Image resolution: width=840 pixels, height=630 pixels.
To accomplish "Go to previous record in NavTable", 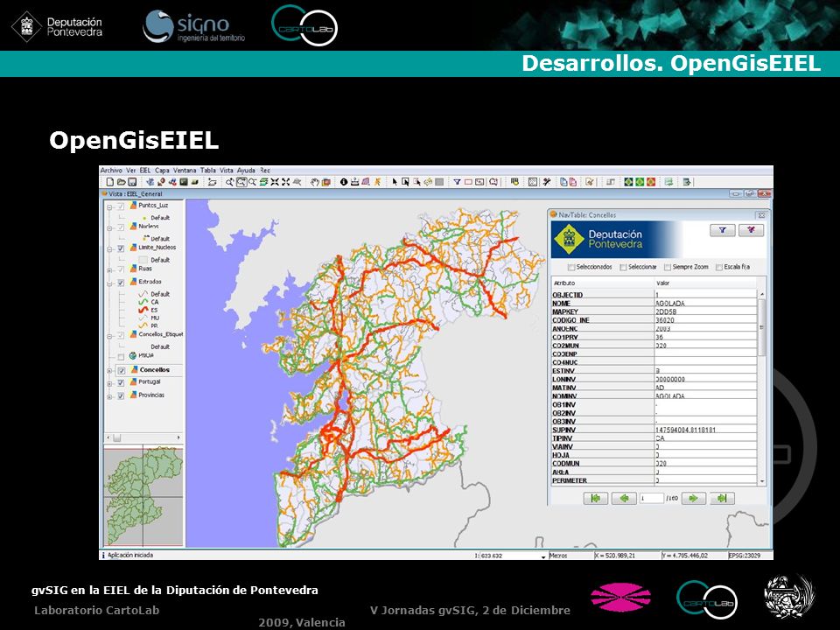I will pyautogui.click(x=624, y=498).
